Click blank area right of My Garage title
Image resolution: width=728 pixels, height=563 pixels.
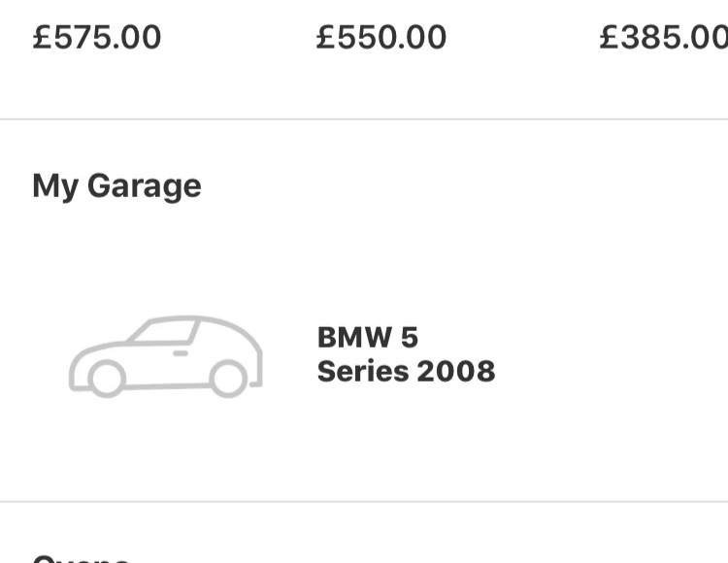[x=464, y=186]
